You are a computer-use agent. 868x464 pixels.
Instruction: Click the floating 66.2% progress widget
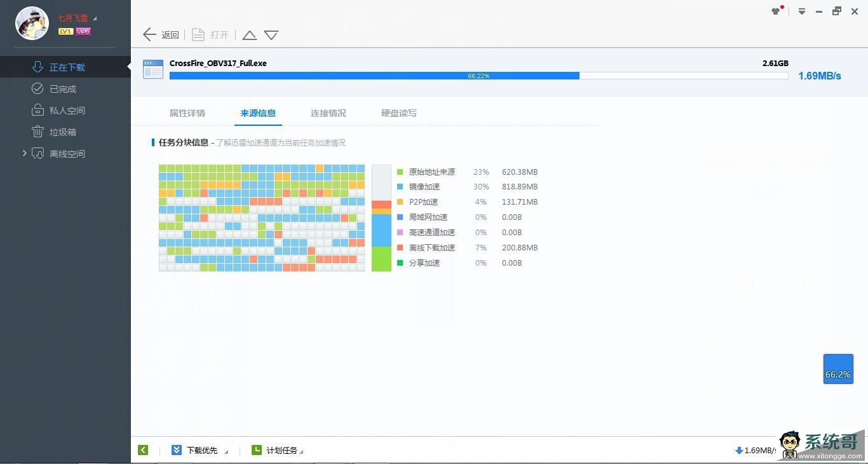[x=838, y=369]
